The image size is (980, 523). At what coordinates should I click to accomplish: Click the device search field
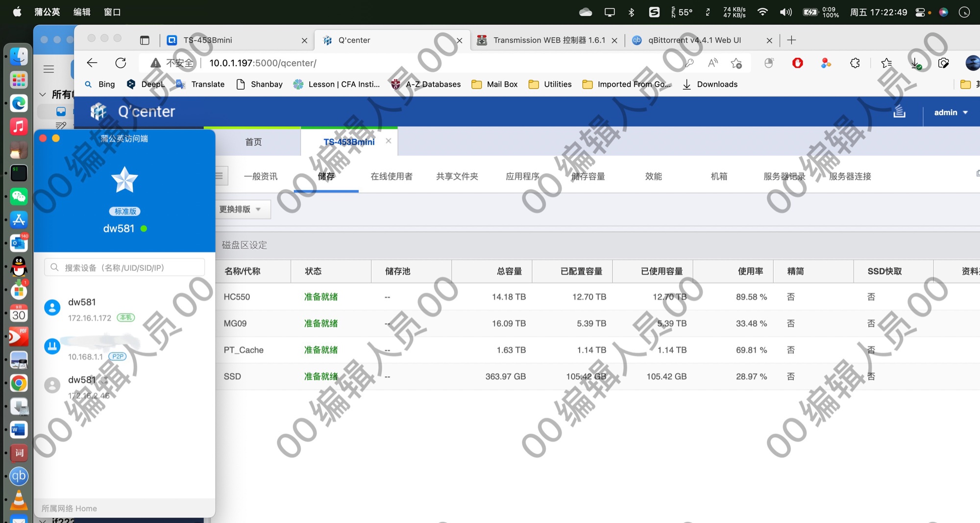[x=124, y=267]
